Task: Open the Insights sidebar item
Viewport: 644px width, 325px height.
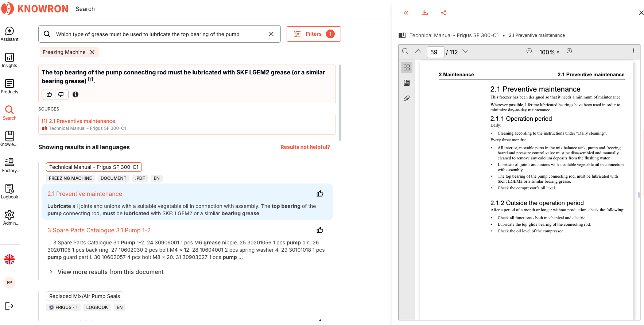Action: [9, 60]
